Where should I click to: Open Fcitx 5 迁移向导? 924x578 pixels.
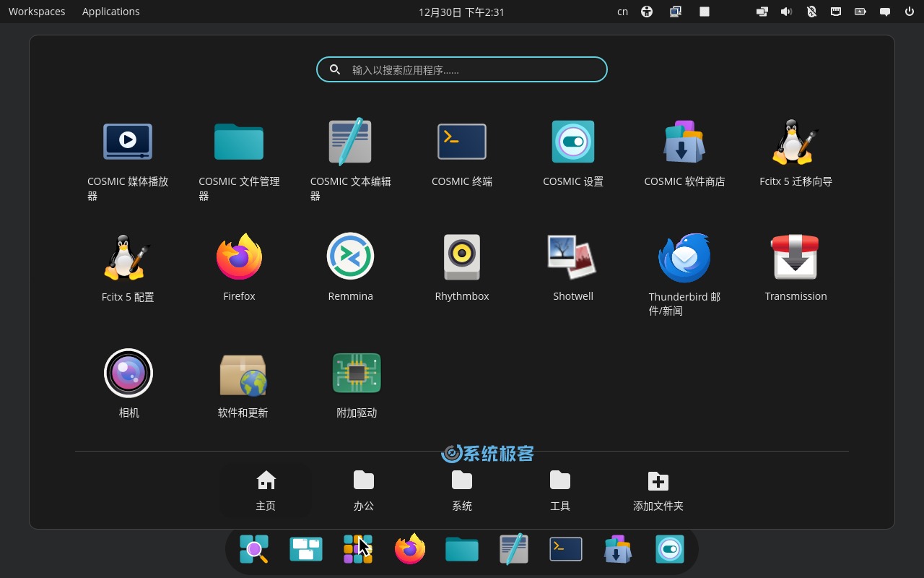click(x=796, y=142)
